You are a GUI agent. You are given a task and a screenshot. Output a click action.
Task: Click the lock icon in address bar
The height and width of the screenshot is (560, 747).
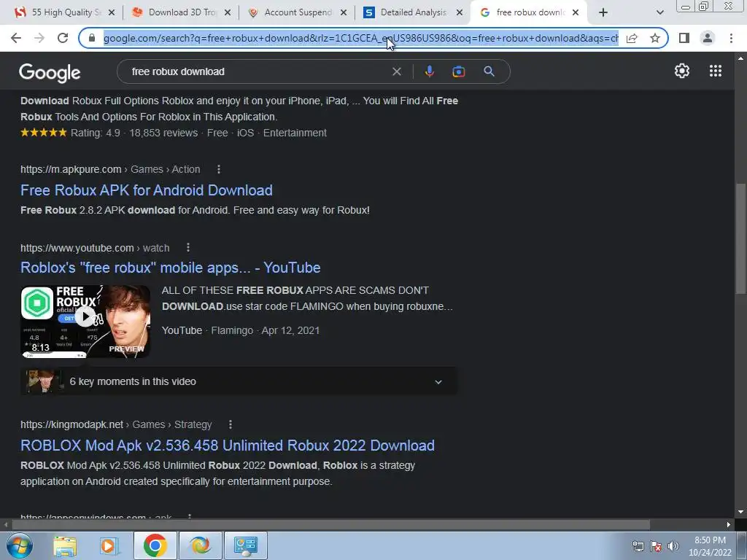[92, 38]
